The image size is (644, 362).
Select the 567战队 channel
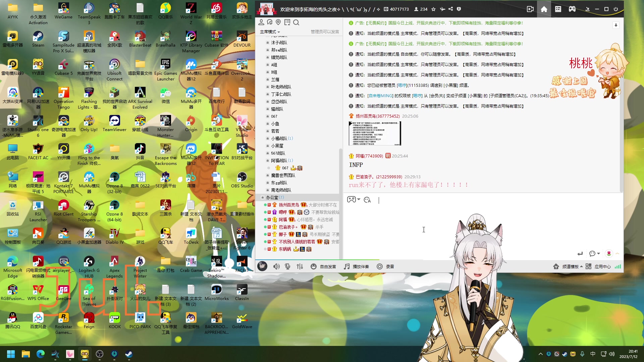coord(278,153)
